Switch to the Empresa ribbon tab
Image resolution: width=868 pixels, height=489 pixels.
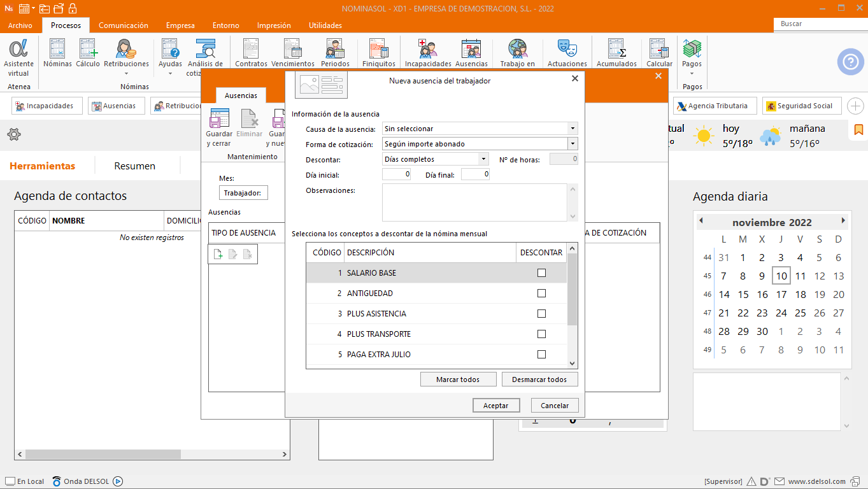point(180,25)
